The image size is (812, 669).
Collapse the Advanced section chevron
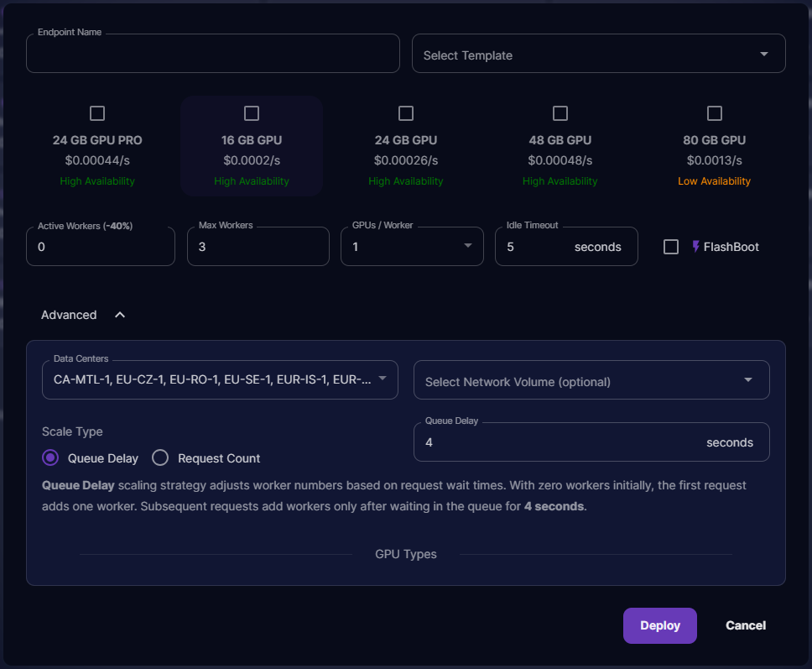[120, 315]
